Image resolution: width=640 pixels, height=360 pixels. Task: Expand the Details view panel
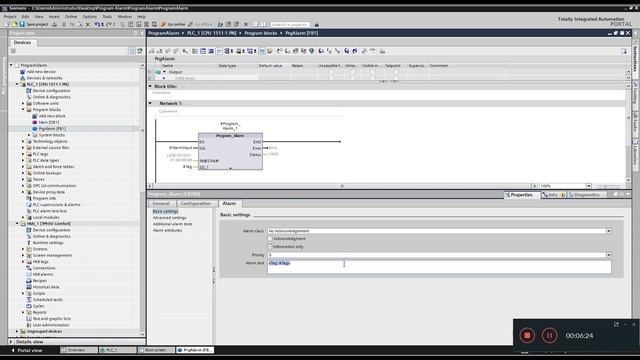[x=11, y=342]
